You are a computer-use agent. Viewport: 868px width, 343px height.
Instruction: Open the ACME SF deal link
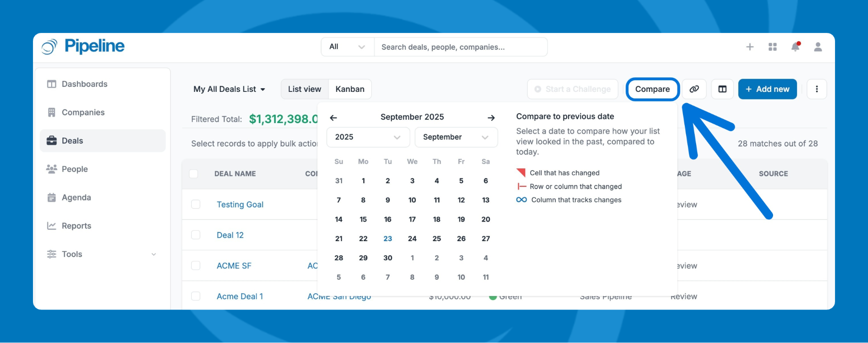(234, 266)
